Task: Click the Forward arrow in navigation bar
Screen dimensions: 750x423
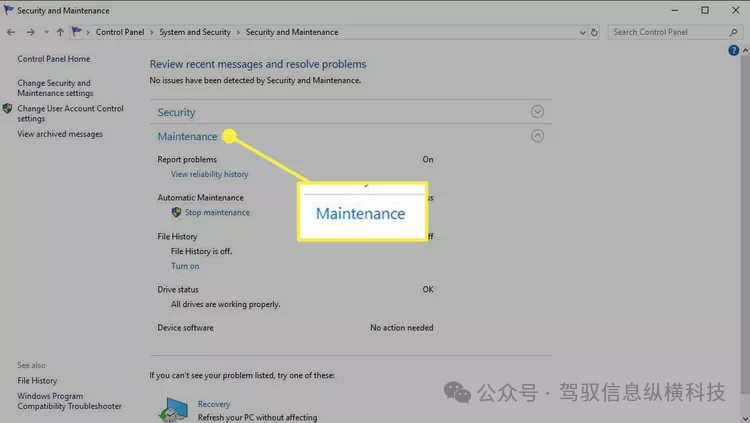Action: tap(30, 32)
